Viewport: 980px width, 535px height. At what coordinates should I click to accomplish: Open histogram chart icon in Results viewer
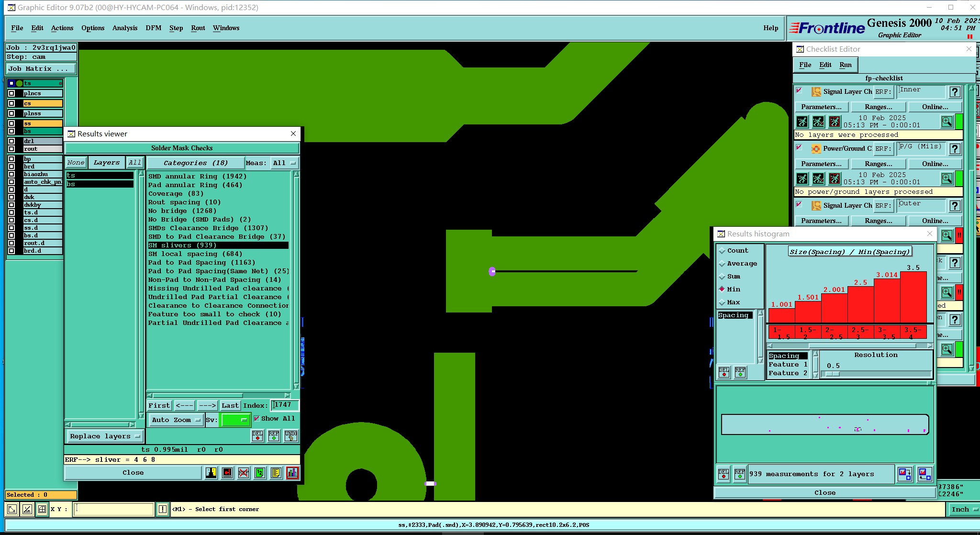(292, 473)
